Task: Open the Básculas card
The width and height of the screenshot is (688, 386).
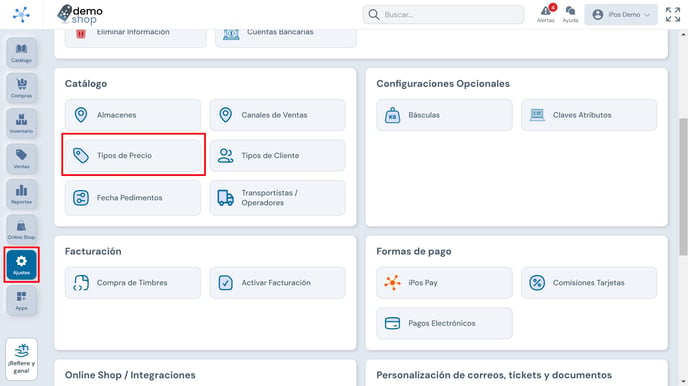Action: coord(444,115)
